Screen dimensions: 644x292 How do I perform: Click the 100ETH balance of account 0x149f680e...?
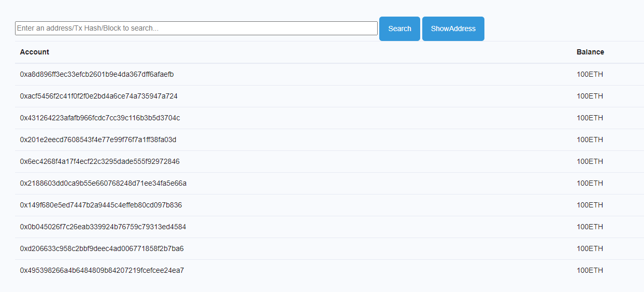590,205
